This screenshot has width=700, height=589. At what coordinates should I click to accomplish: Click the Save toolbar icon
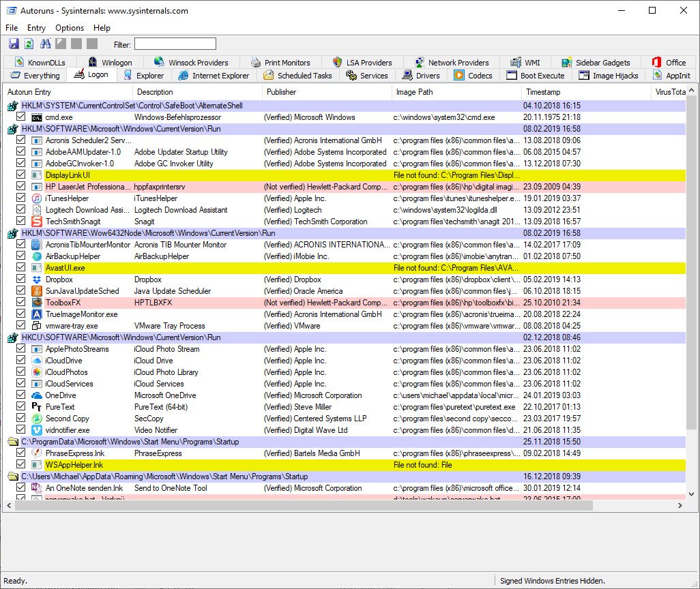(14, 44)
